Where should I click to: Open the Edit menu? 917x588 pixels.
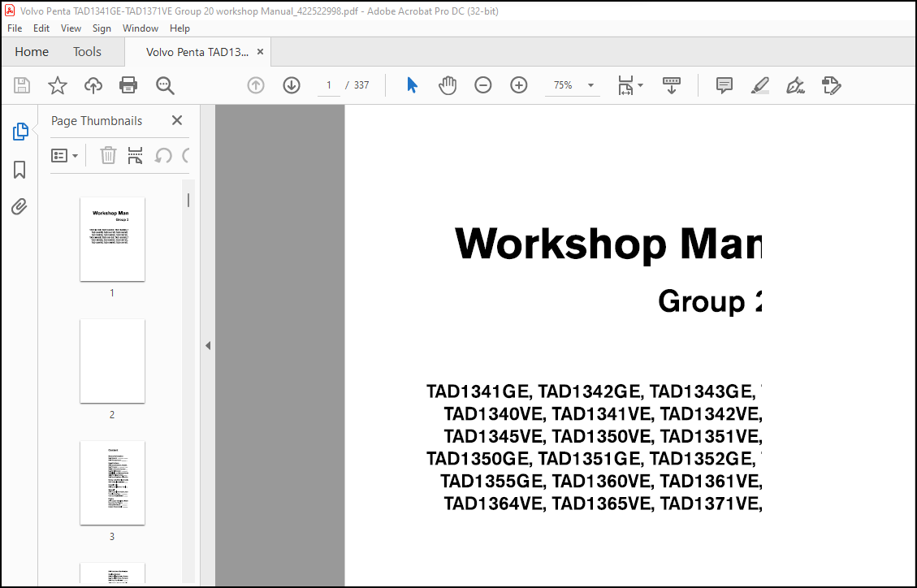click(41, 28)
